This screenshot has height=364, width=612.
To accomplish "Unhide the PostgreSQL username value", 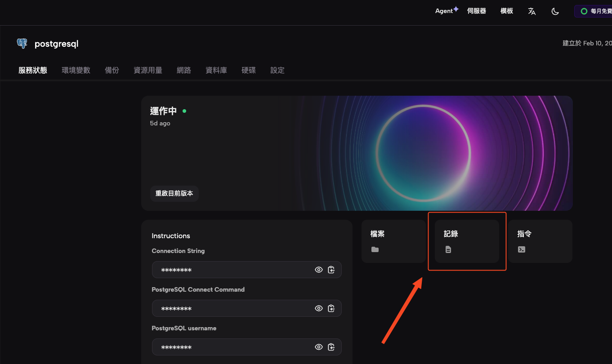I will tap(319, 347).
